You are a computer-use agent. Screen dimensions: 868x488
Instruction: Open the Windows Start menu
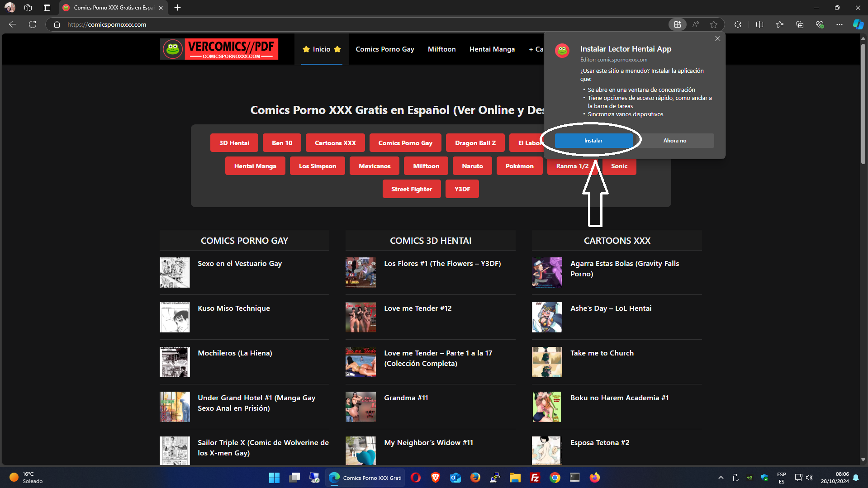[274, 478]
